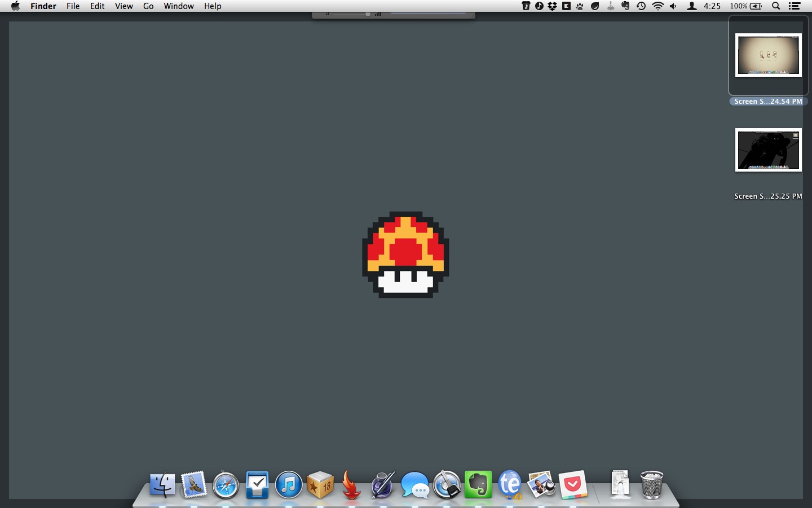The image size is (812, 508).
Task: Open Dropbox menu bar icon
Action: tap(553, 6)
